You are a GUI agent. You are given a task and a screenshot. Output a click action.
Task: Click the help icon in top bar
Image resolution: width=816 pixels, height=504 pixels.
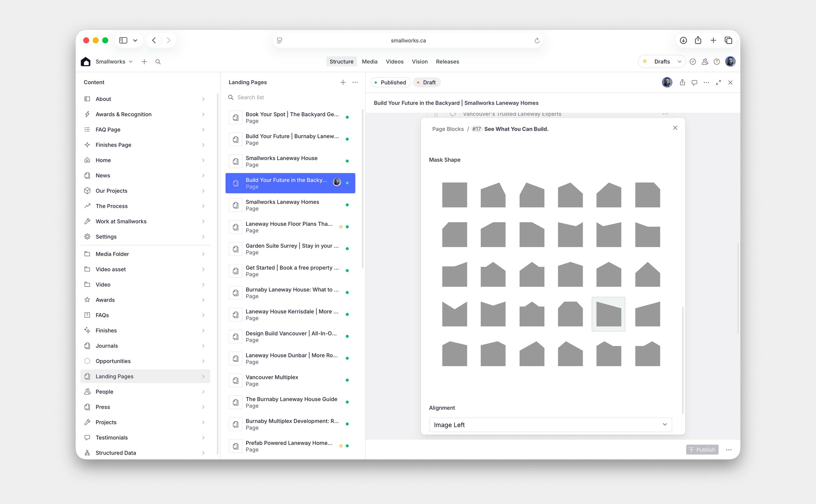[x=717, y=62]
